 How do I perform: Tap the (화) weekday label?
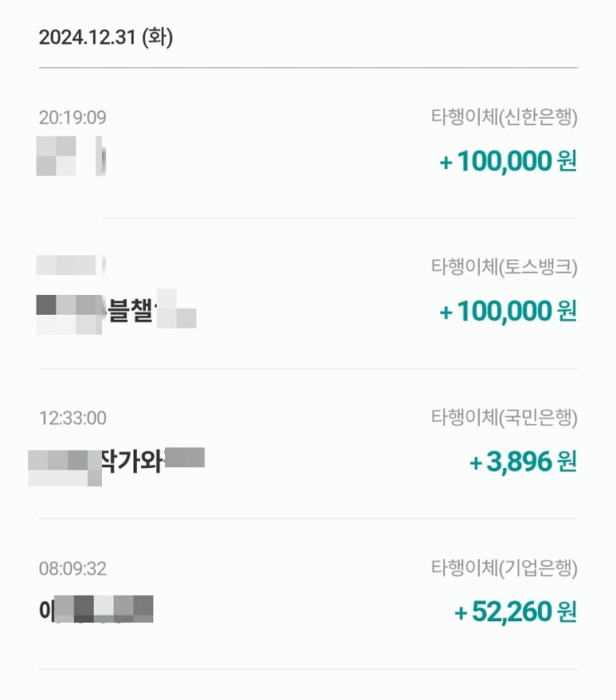point(158,38)
